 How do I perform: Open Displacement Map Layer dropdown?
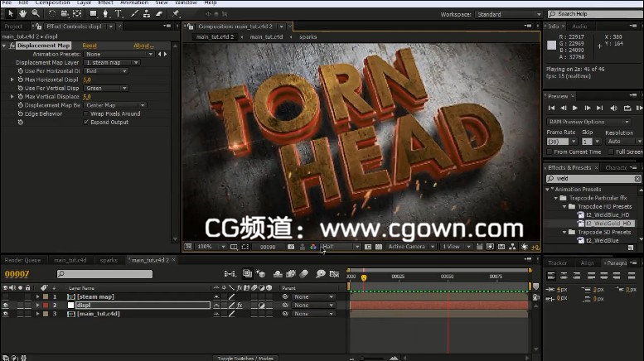click(x=111, y=62)
